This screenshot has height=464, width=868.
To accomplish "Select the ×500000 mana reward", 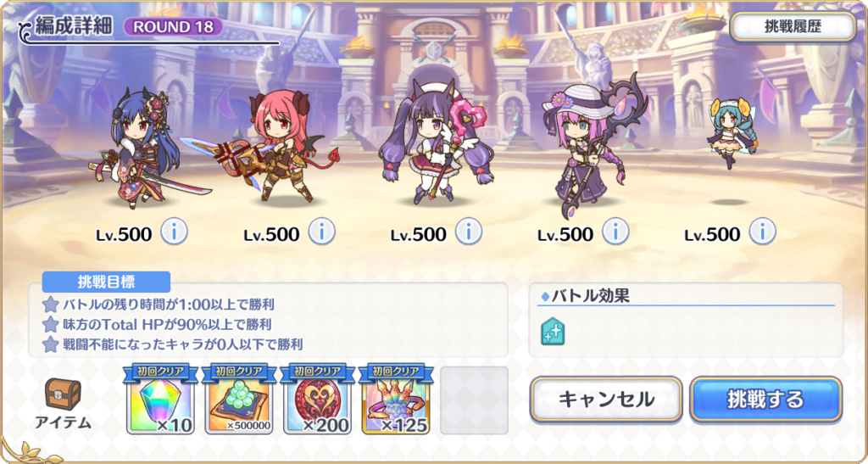I will pyautogui.click(x=239, y=400).
